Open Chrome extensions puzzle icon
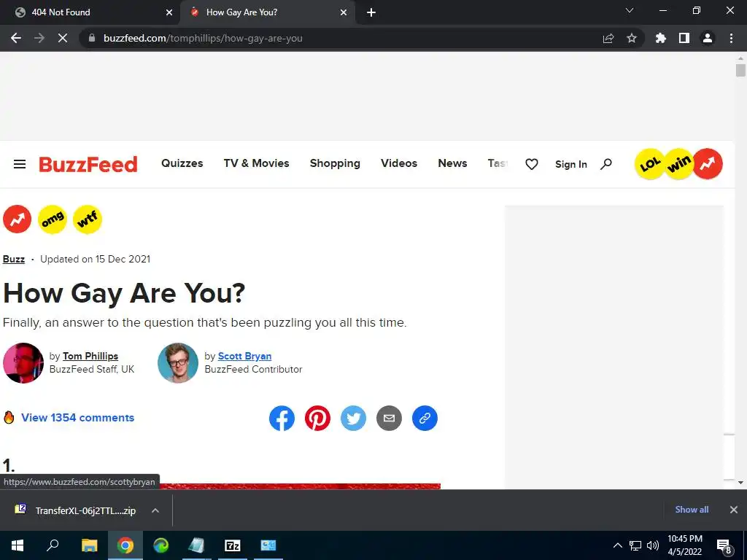Image resolution: width=747 pixels, height=560 pixels. 661,38
